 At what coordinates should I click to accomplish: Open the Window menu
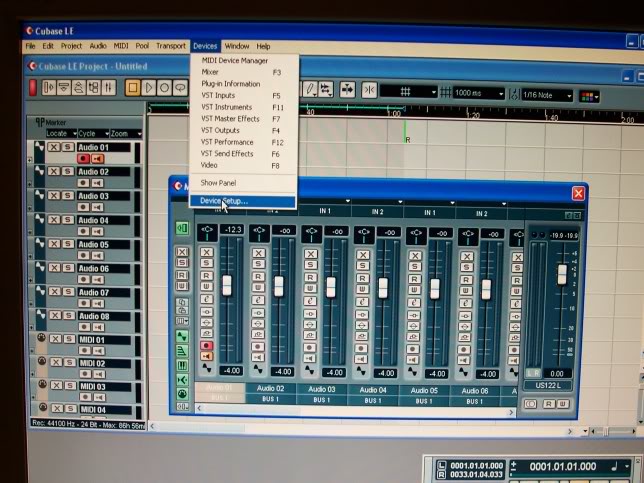[237, 46]
